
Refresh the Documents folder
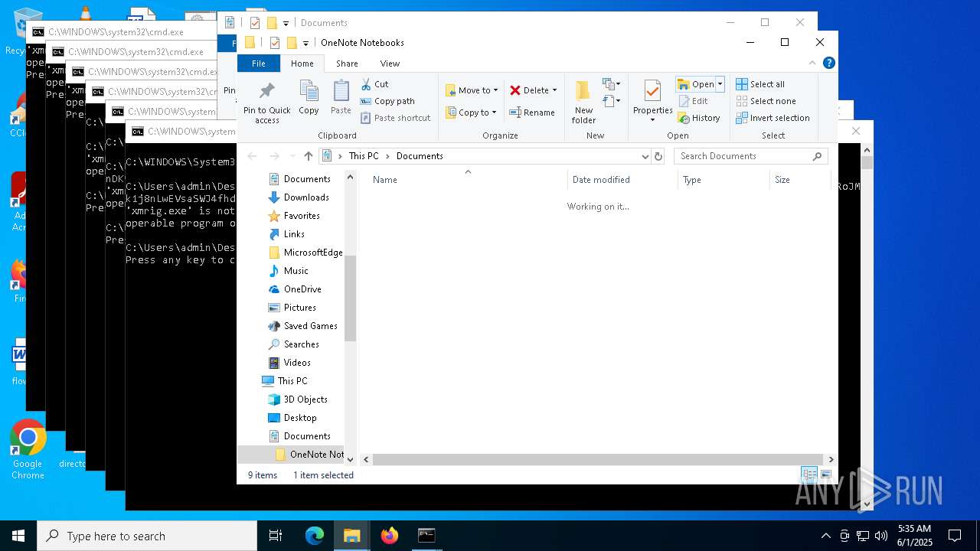coord(658,156)
